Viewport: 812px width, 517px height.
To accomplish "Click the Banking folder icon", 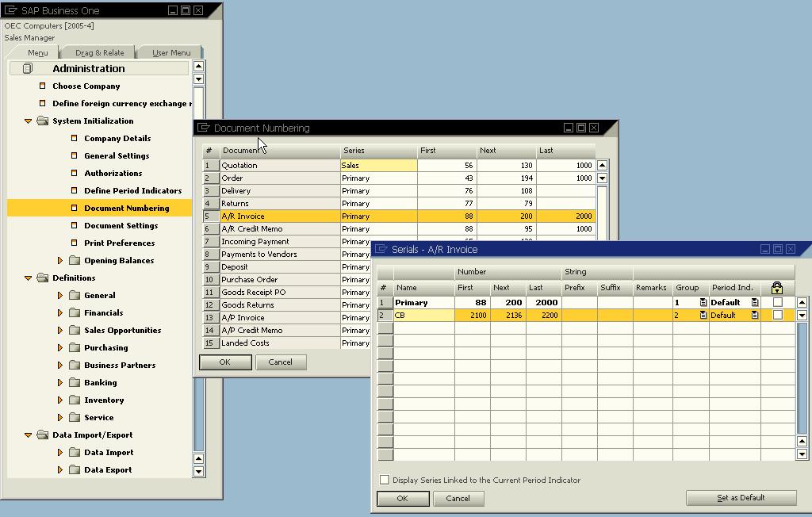I will [x=75, y=382].
